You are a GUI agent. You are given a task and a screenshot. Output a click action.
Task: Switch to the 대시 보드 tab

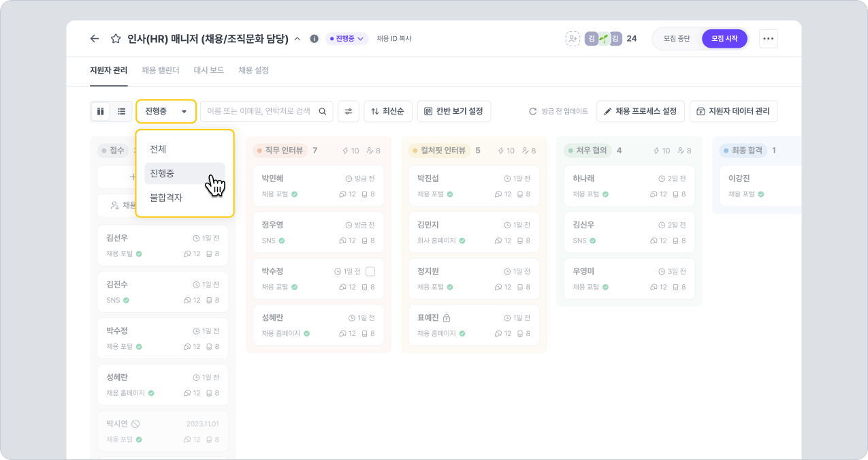tap(209, 70)
